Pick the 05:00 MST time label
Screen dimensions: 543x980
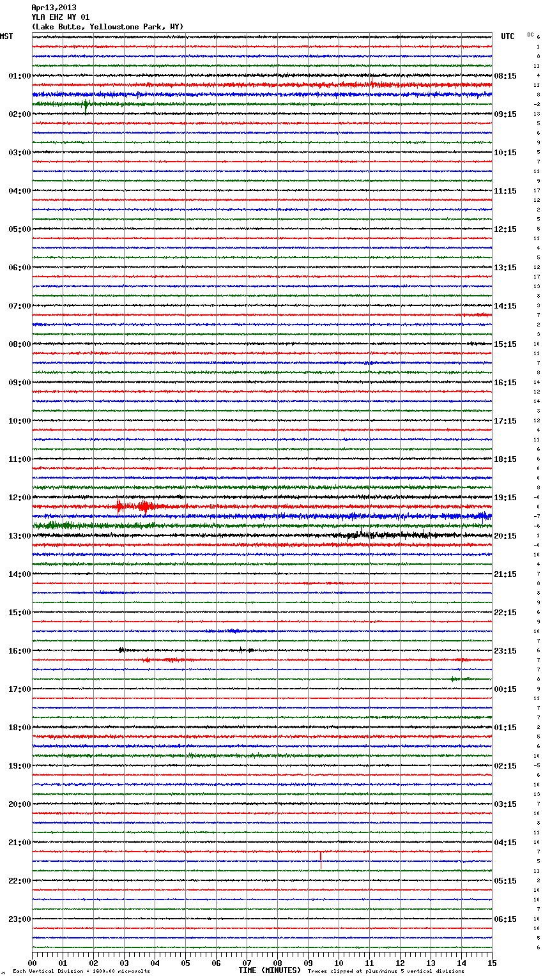tap(19, 229)
